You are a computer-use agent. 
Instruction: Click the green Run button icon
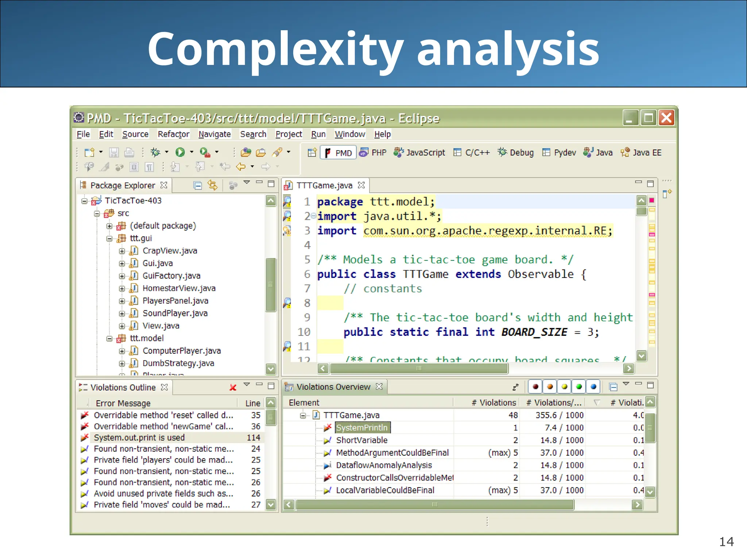click(x=180, y=152)
